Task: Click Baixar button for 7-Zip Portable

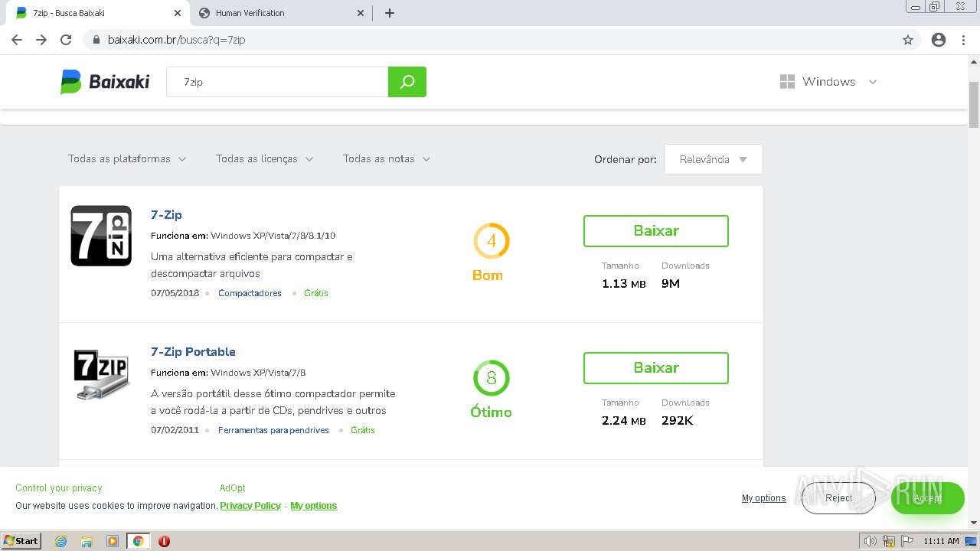Action: tap(656, 368)
